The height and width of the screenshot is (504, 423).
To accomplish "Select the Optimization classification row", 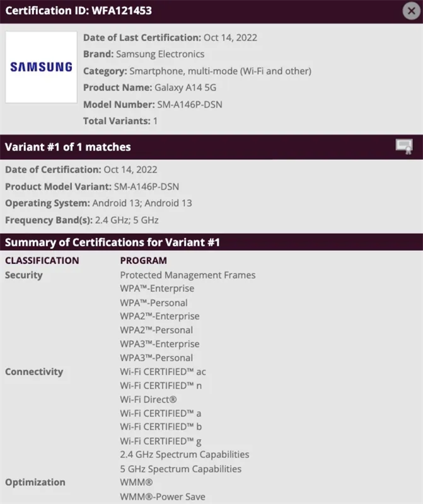I will [x=36, y=482].
